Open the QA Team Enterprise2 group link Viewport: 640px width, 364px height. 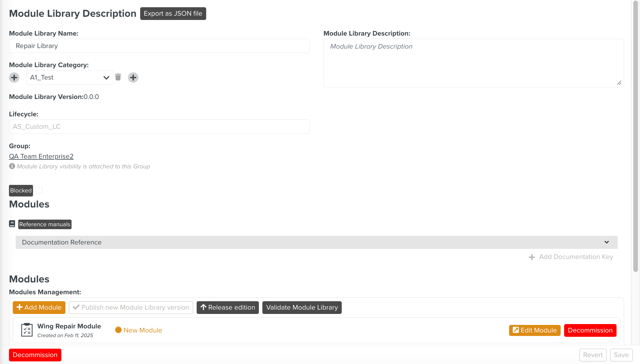(x=41, y=156)
